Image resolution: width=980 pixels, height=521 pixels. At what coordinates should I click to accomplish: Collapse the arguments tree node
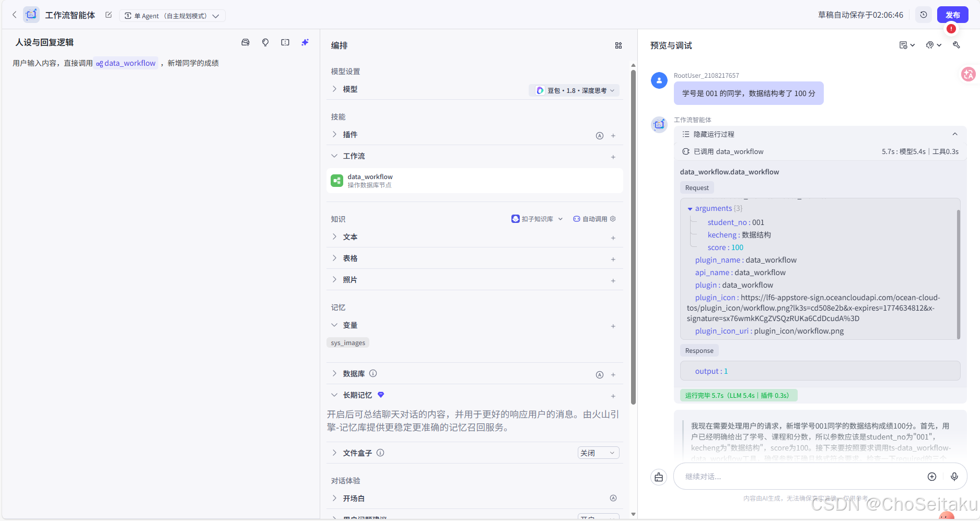690,209
